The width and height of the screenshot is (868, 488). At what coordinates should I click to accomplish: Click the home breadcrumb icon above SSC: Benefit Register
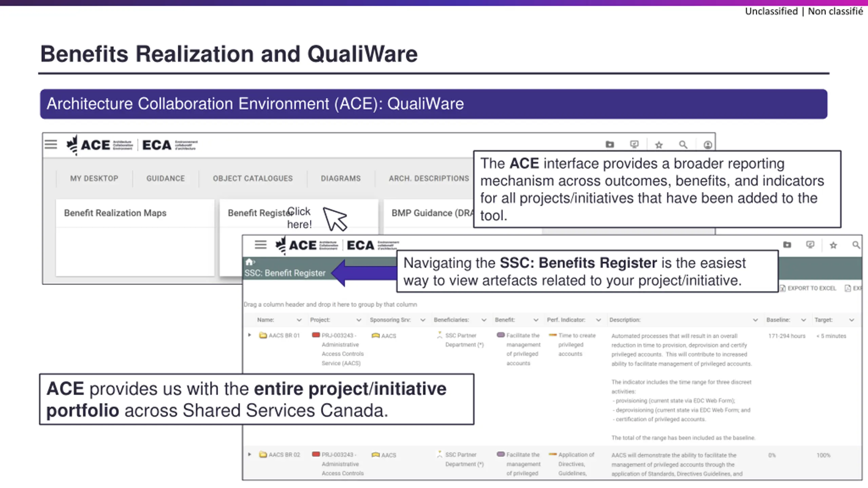pyautogui.click(x=249, y=262)
